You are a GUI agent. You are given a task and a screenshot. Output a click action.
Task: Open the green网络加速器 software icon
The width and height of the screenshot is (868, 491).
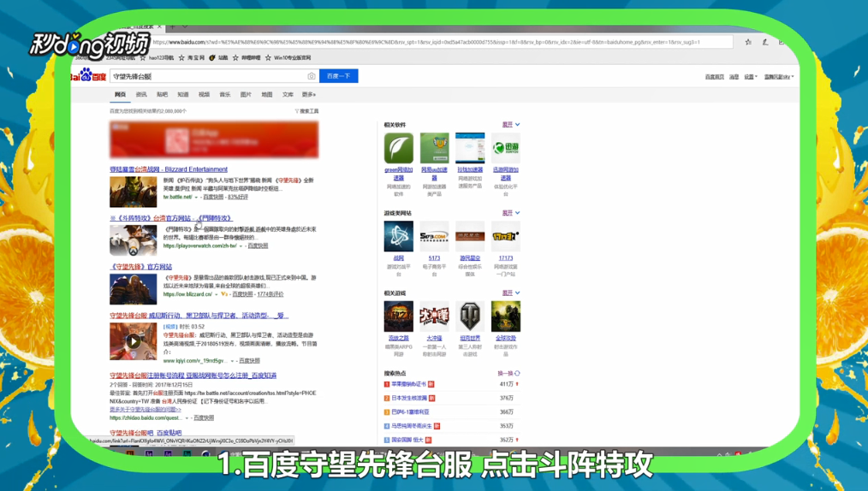[x=399, y=148]
